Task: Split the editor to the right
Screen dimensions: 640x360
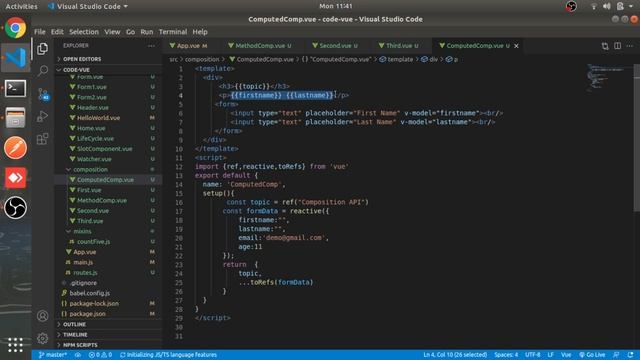Action: (x=618, y=46)
